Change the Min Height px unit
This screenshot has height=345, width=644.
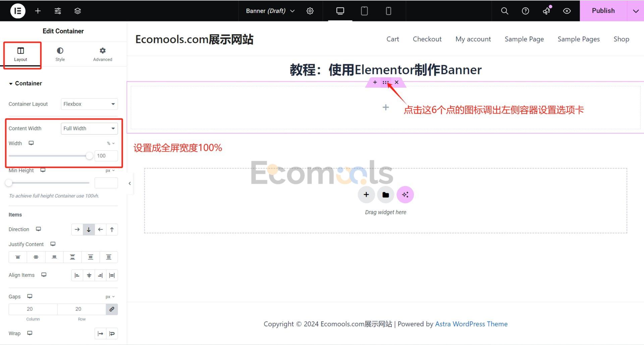[x=110, y=170]
